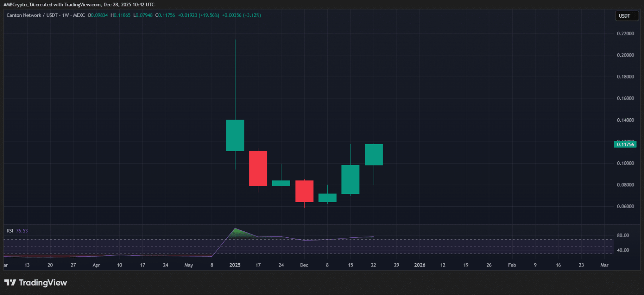The image size is (644, 295).
Task: Click the purple RSI value 76.53
Action: (22, 231)
